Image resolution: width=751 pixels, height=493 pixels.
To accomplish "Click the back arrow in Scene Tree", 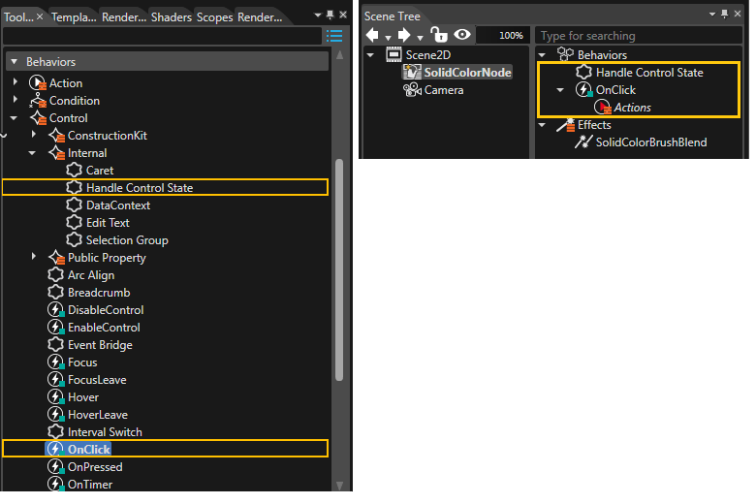I will (x=372, y=35).
